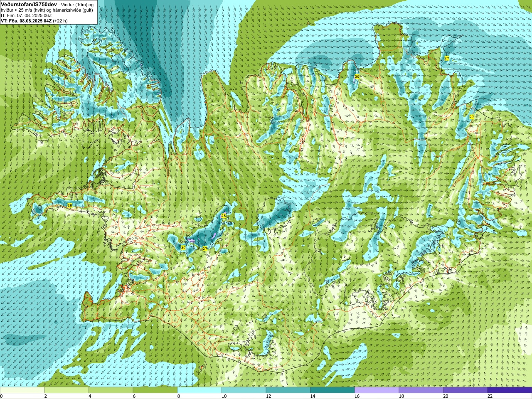Click the legend scale value 16
The height and width of the screenshot is (399, 532).
coord(357,396)
